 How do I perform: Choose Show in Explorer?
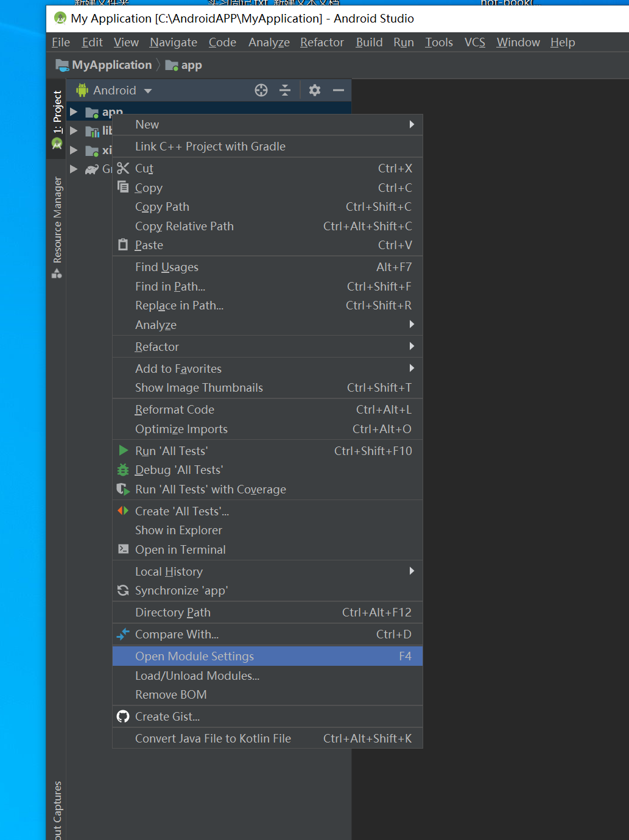click(267, 530)
